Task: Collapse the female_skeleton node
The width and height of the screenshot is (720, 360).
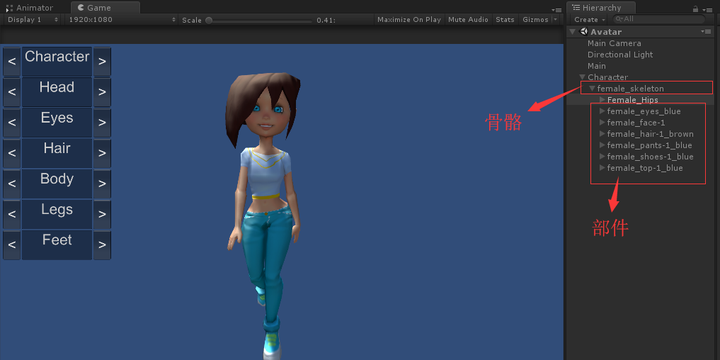Action: tap(592, 88)
